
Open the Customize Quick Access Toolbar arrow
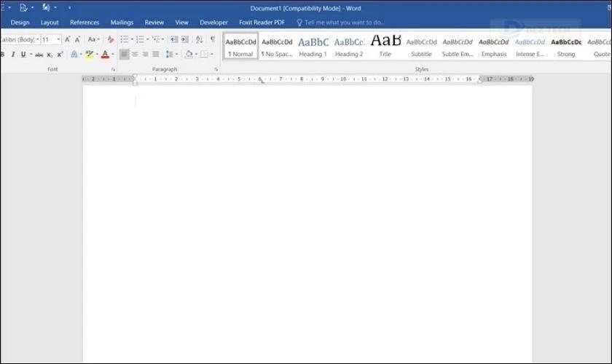click(69, 8)
